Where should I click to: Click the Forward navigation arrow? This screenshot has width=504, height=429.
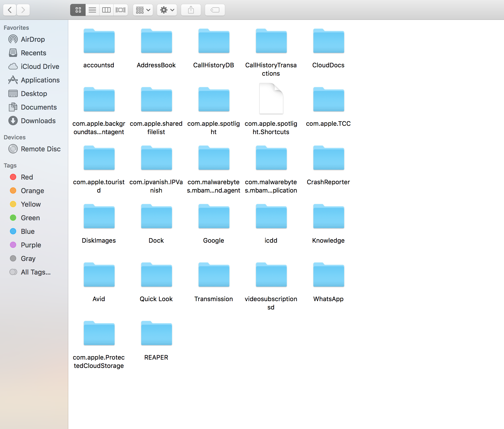tap(23, 10)
